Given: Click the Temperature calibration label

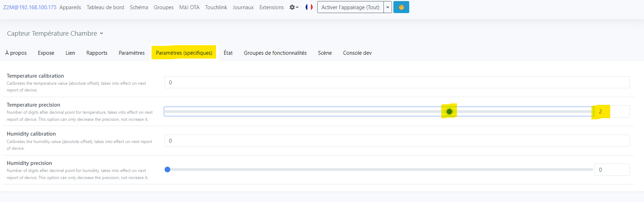Looking at the screenshot, I should click(35, 76).
